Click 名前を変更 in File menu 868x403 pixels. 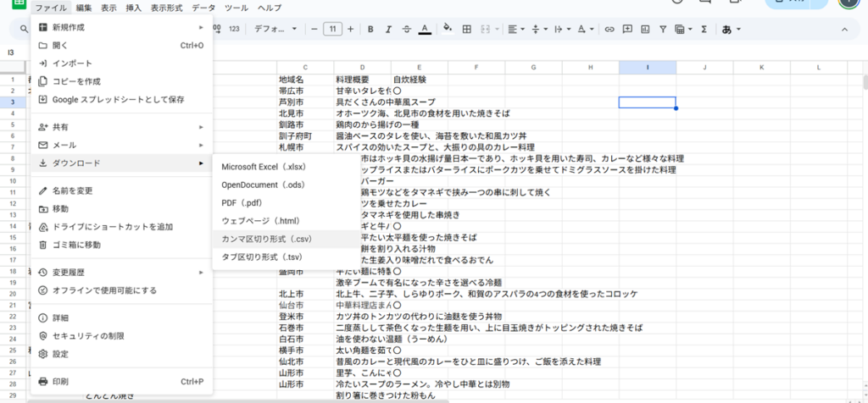point(73,190)
